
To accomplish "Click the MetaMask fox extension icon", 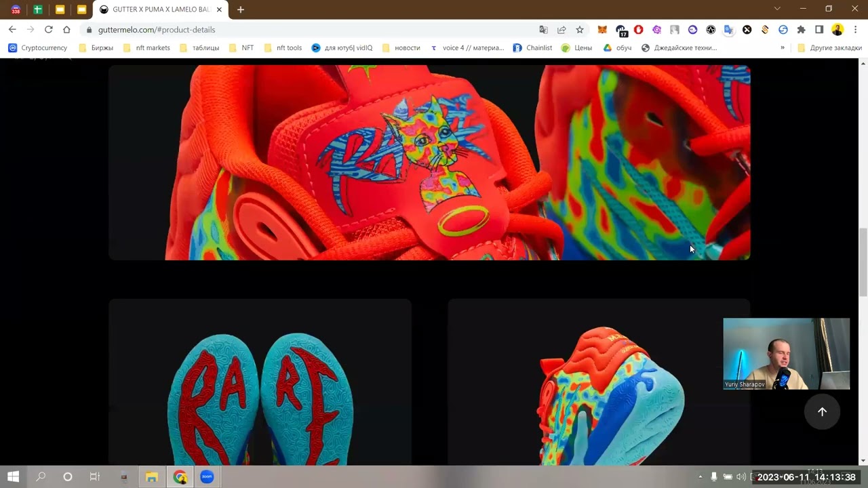I will pyautogui.click(x=602, y=30).
